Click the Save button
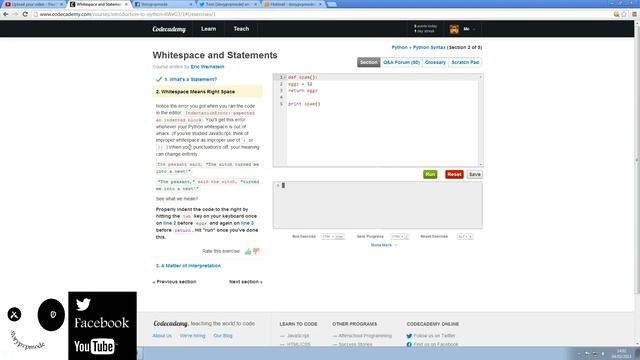640x360 pixels. click(475, 174)
